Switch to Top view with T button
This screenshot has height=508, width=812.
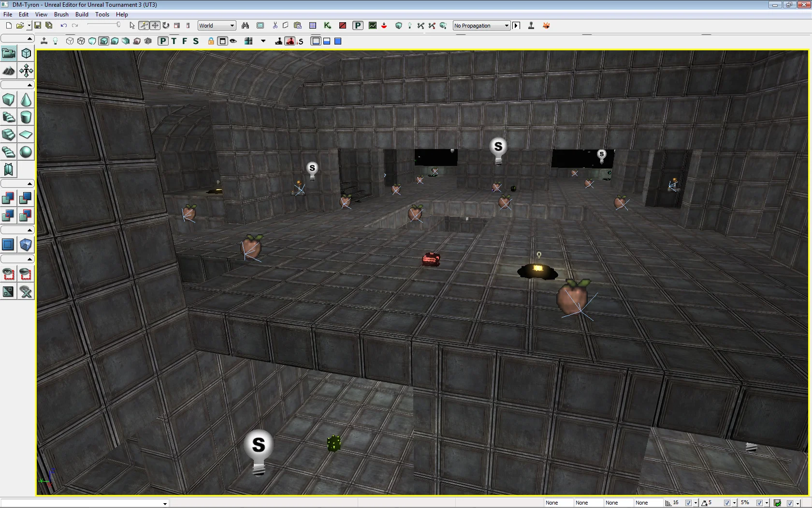tap(174, 41)
